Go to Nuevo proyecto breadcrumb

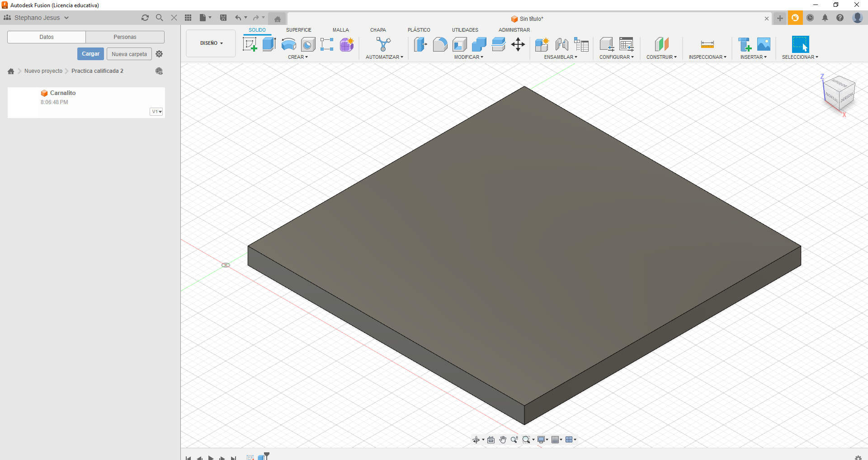coord(43,71)
